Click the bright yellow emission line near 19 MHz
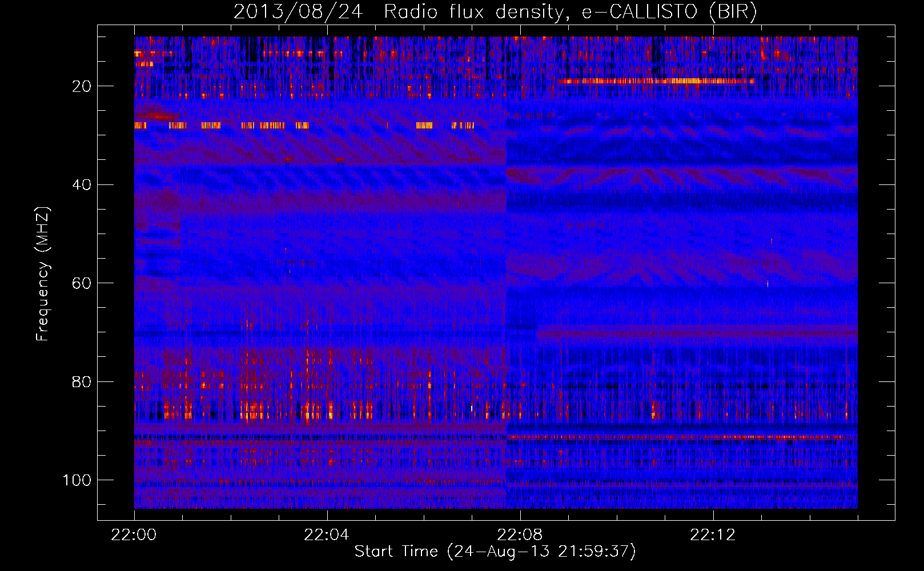Viewport: 924px width, 571px height. tap(657, 81)
